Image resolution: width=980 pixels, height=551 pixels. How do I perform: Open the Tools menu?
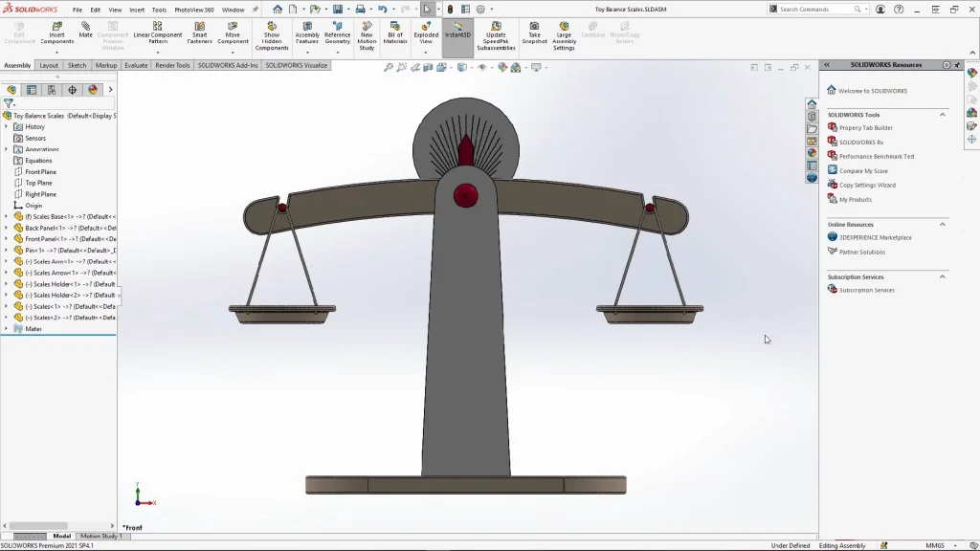(x=159, y=10)
